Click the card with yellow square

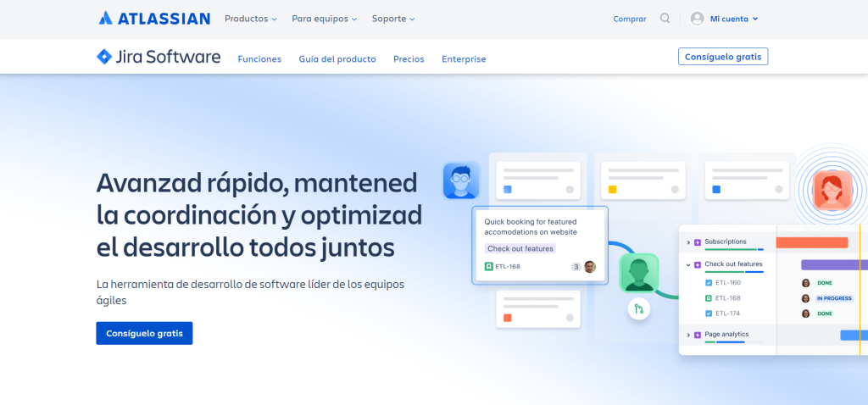643,180
